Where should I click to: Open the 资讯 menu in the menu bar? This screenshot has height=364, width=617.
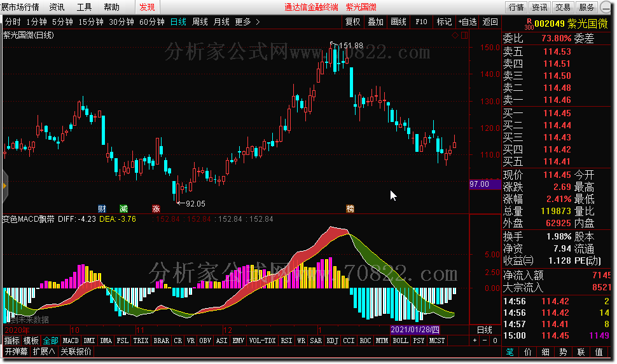(x=57, y=7)
